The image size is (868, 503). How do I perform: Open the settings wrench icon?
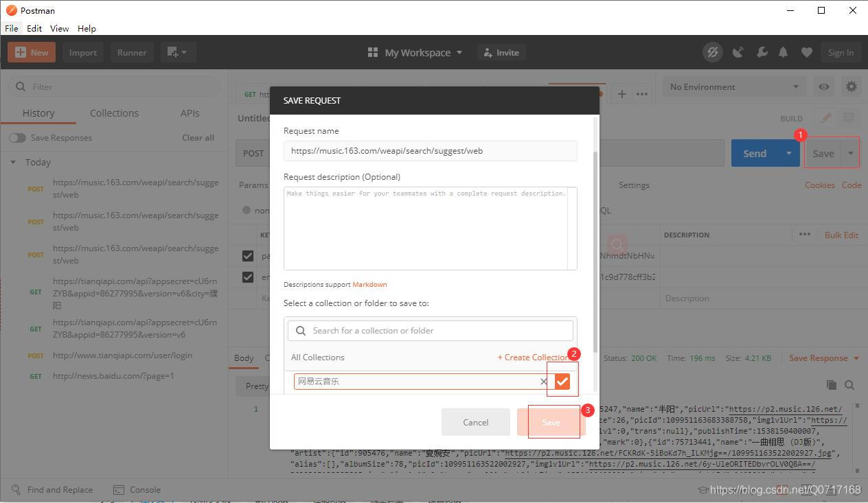[762, 52]
